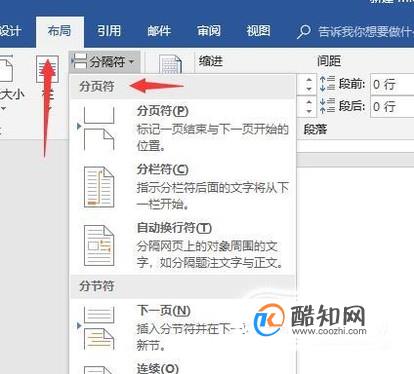Click the text wrapping break (自动换行符) icon
The height and width of the screenshot is (374, 414).
[99, 246]
